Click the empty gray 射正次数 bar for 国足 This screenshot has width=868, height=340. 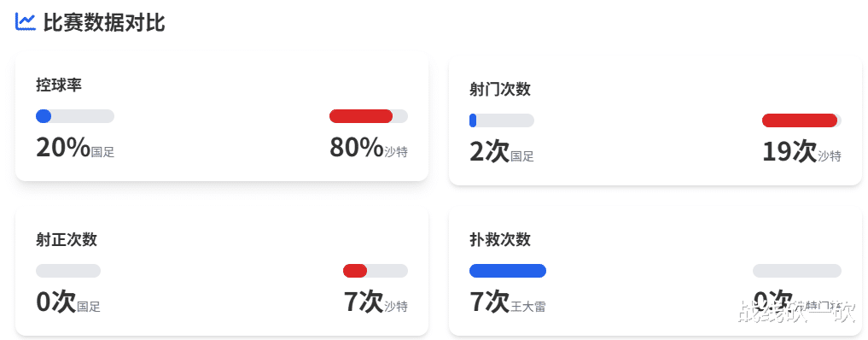[x=68, y=271]
